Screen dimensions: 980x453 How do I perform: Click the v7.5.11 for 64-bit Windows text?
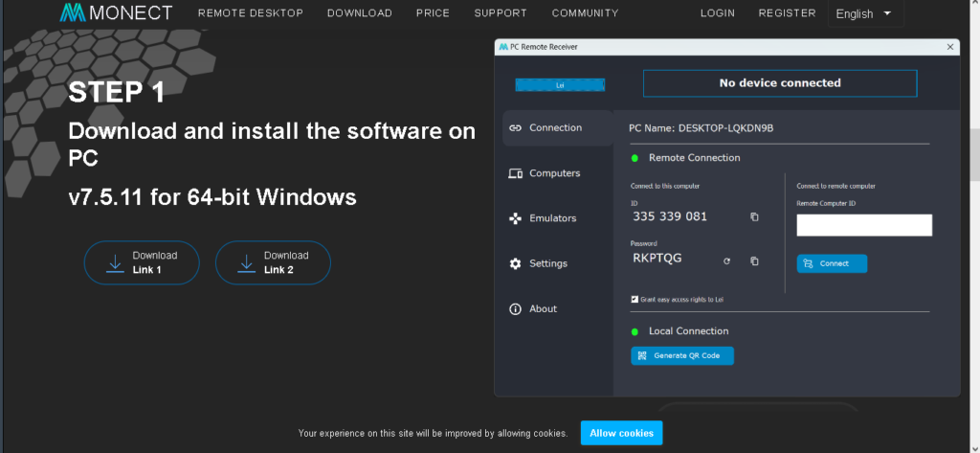point(212,197)
